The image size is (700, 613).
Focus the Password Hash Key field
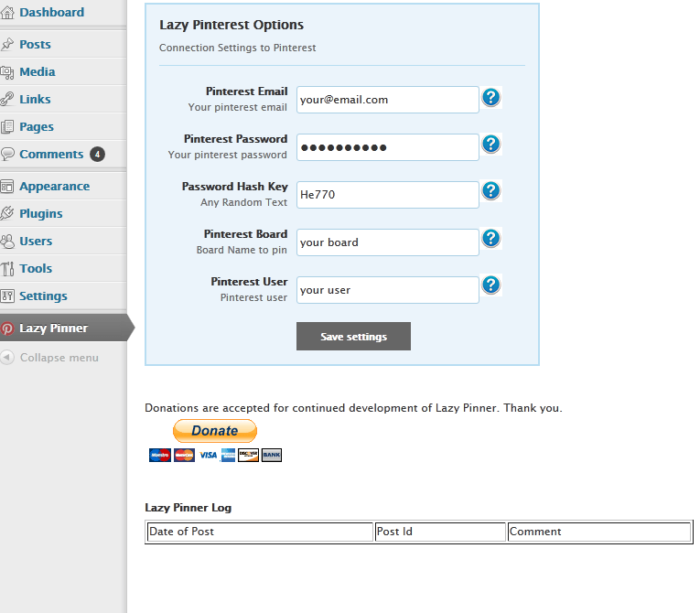(x=387, y=195)
